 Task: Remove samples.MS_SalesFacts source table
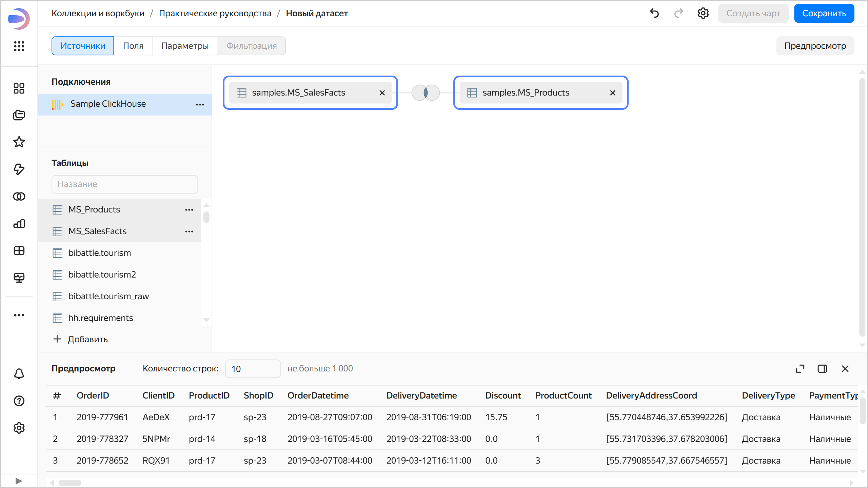382,93
